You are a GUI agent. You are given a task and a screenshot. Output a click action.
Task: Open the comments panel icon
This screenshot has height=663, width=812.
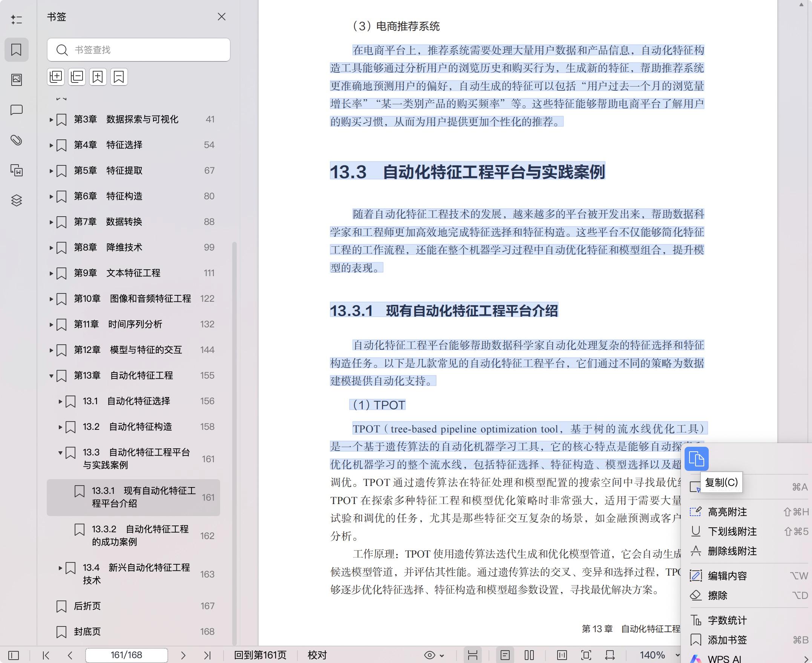17,110
